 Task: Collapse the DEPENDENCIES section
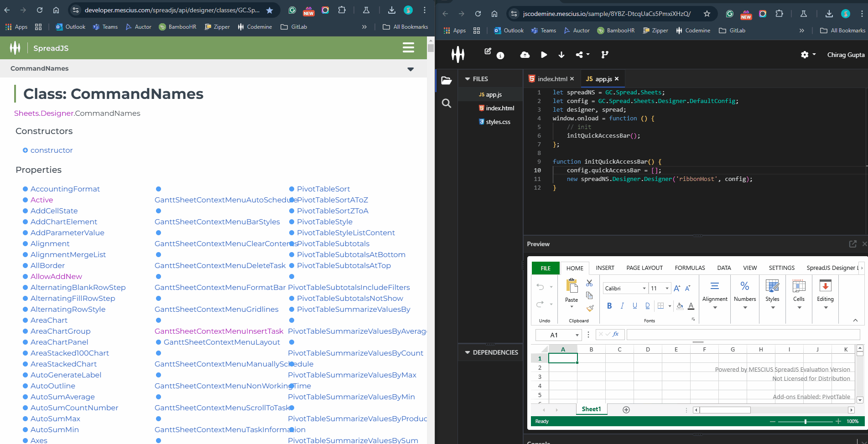pyautogui.click(x=468, y=352)
